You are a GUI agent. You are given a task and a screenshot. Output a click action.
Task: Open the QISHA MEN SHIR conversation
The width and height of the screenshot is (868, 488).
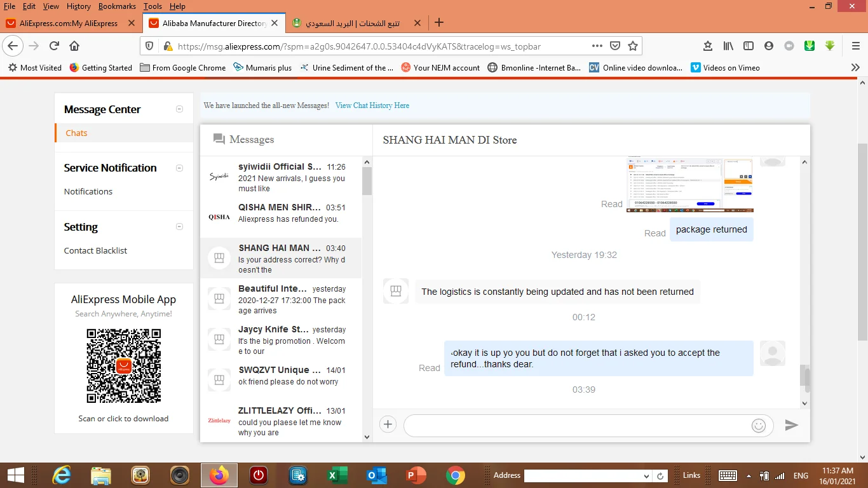281,217
